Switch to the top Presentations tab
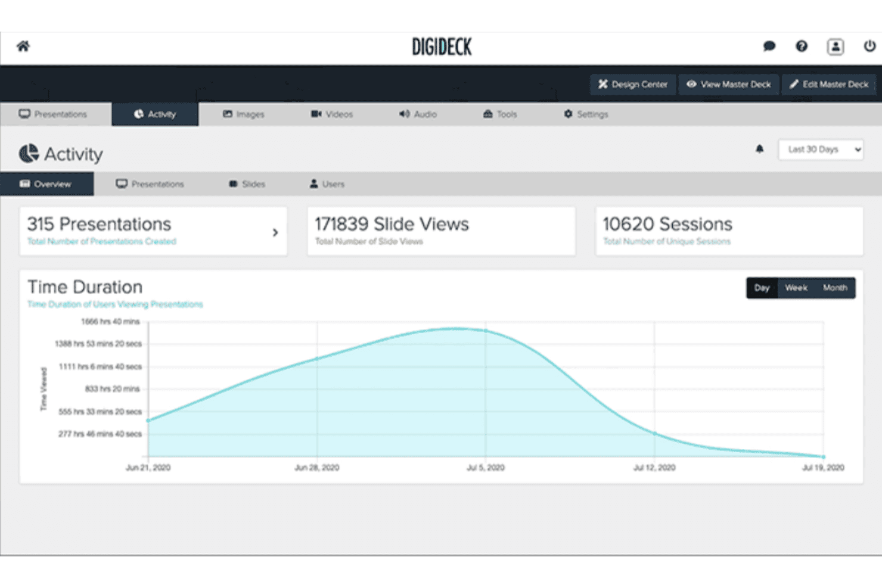 [53, 114]
